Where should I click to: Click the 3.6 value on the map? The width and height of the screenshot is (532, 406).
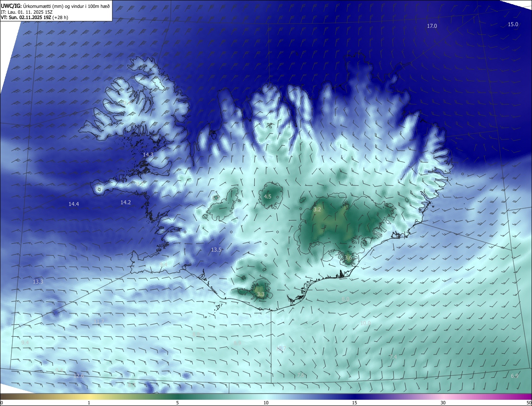(x=348, y=257)
